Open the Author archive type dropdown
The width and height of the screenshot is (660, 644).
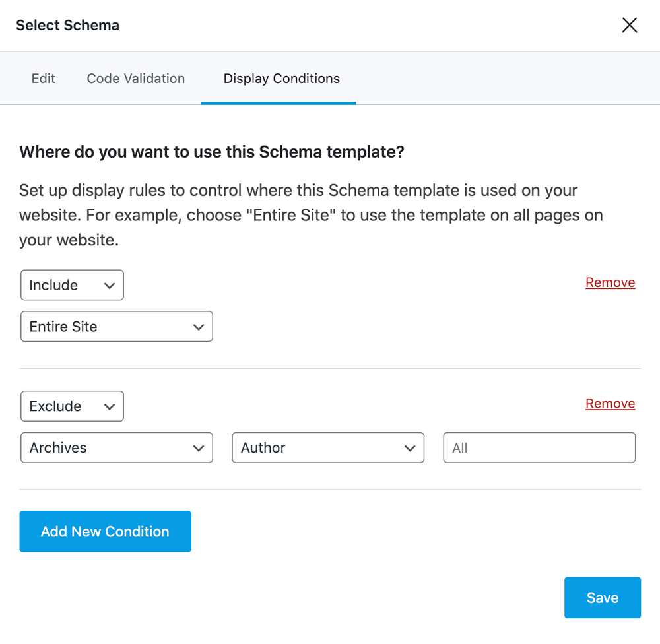click(x=328, y=447)
